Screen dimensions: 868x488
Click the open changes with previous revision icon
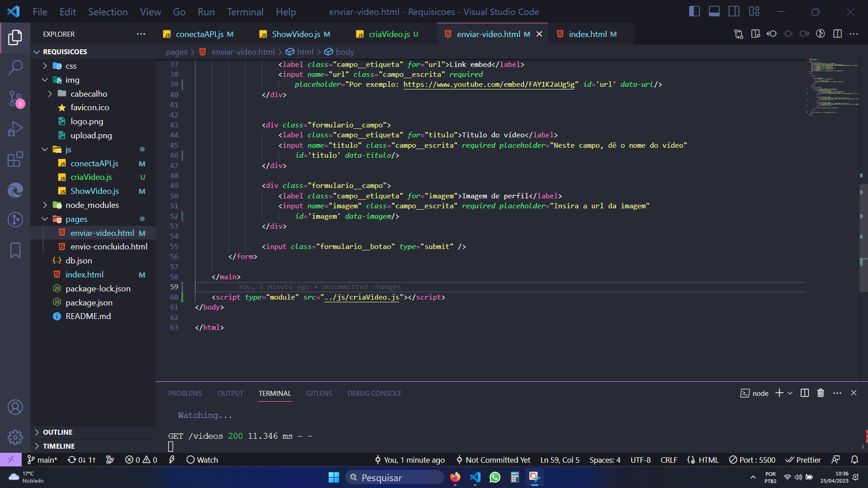(772, 34)
